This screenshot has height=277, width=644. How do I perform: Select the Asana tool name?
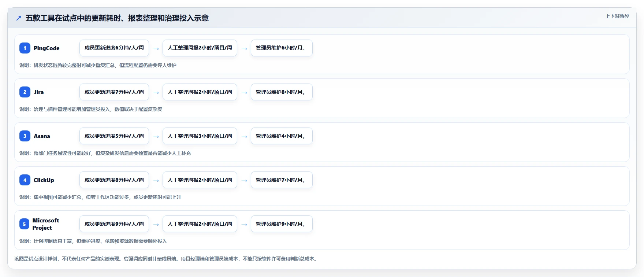tap(42, 136)
